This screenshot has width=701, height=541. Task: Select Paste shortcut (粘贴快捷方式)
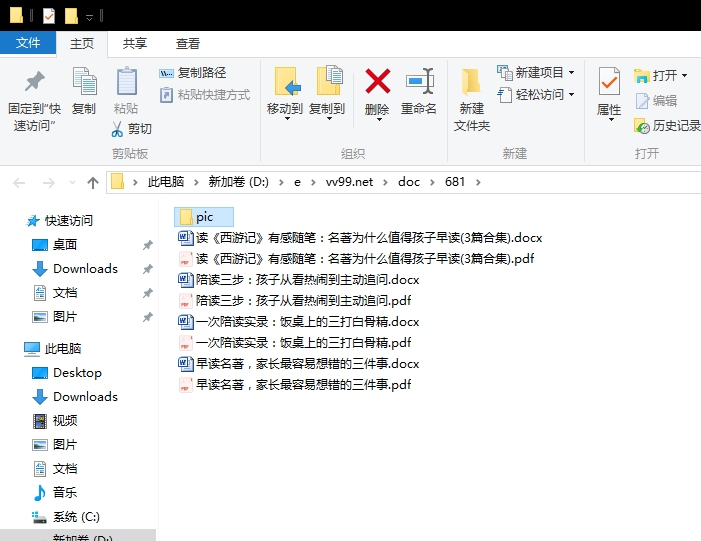coord(205,95)
